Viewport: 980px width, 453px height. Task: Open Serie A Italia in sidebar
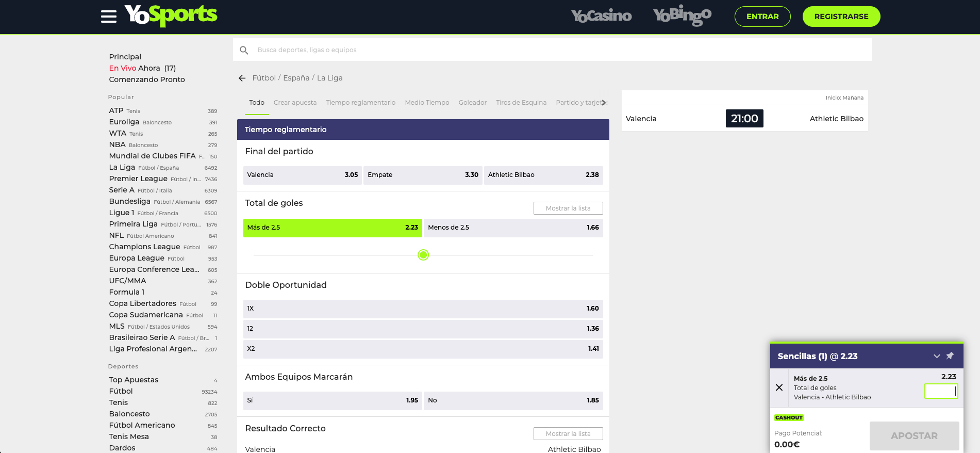pos(163,190)
